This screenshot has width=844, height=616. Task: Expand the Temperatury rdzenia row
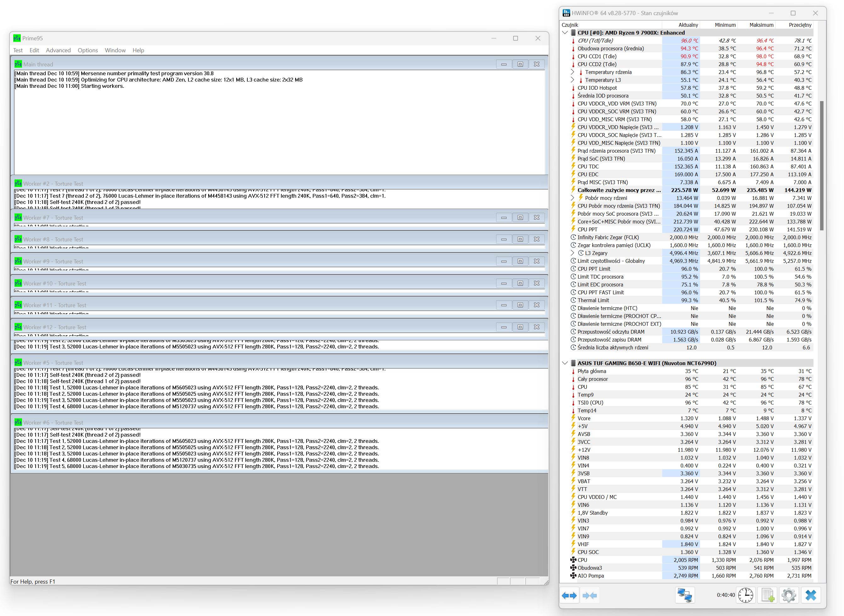tap(572, 72)
